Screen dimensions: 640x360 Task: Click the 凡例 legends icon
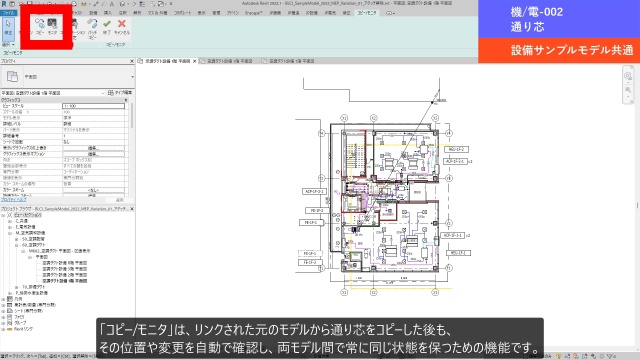point(9,299)
